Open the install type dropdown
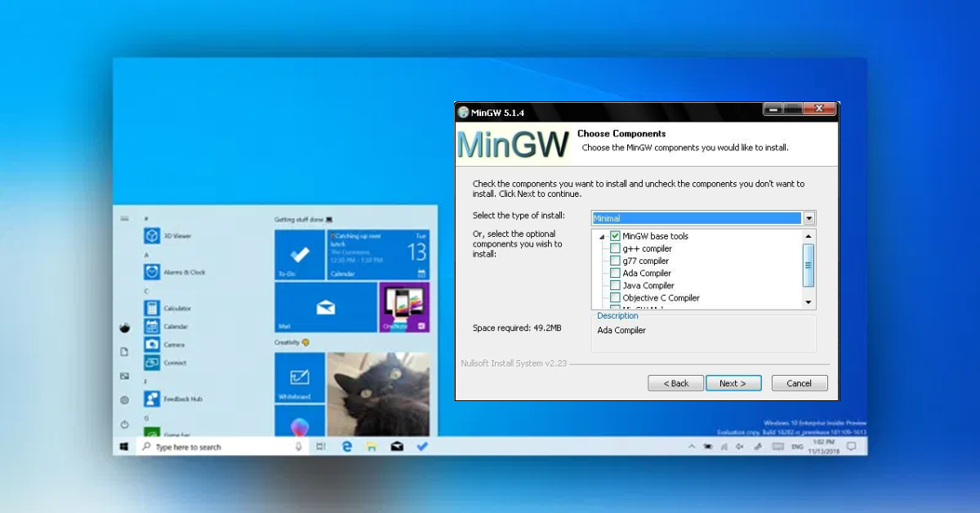The image size is (980, 513). [x=808, y=218]
